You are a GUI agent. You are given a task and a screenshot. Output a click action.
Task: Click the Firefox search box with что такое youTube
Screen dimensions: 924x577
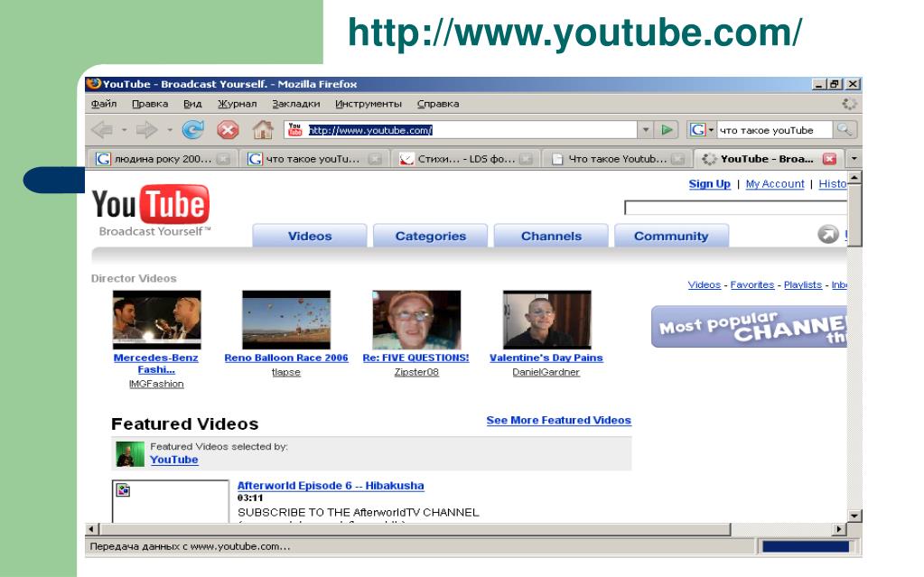775,130
